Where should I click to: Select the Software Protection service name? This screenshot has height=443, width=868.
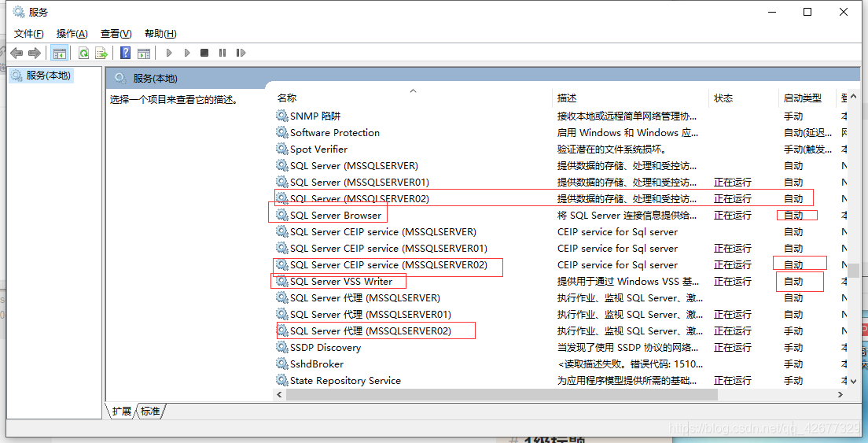click(335, 132)
